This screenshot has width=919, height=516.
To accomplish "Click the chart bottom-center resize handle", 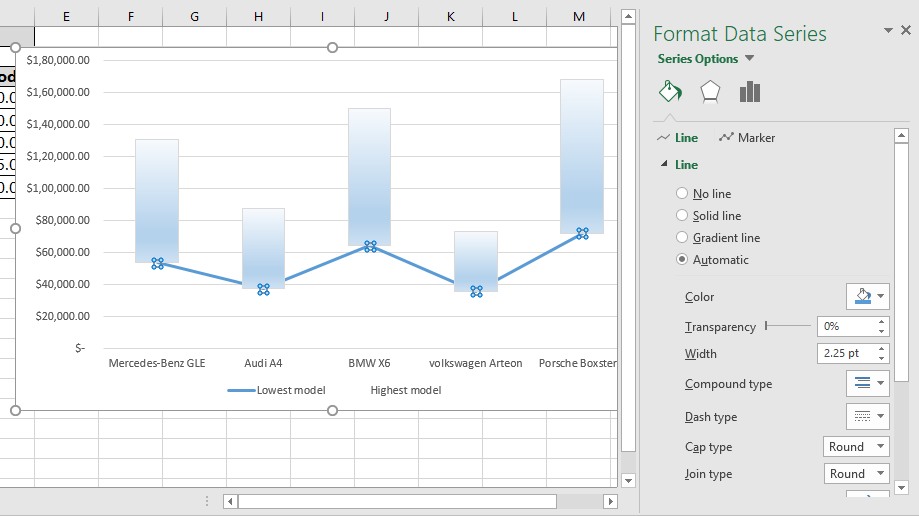I will [332, 410].
